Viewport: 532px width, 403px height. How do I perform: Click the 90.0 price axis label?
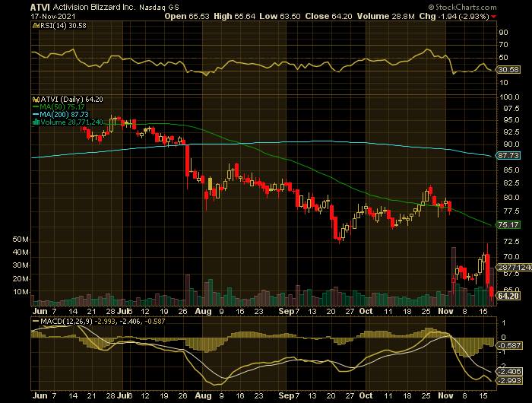(x=511, y=144)
